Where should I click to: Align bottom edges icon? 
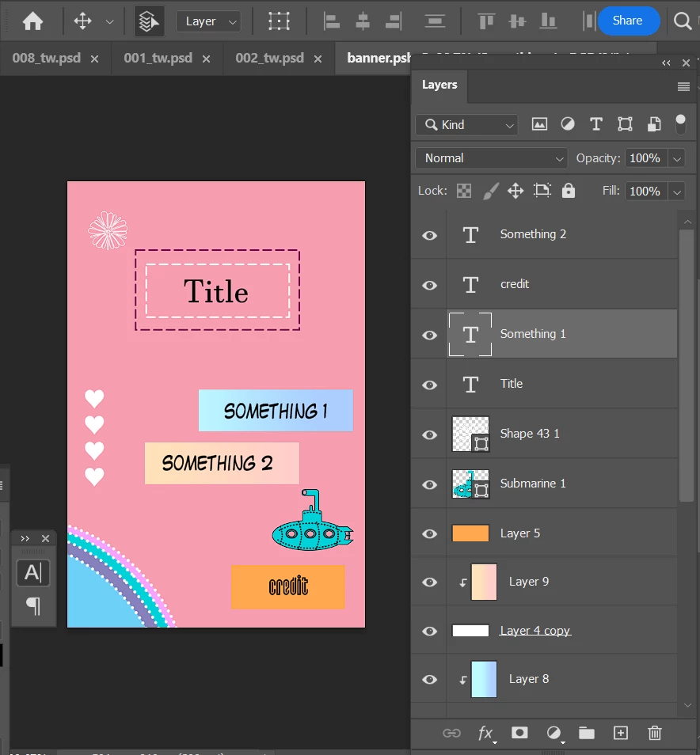[548, 21]
